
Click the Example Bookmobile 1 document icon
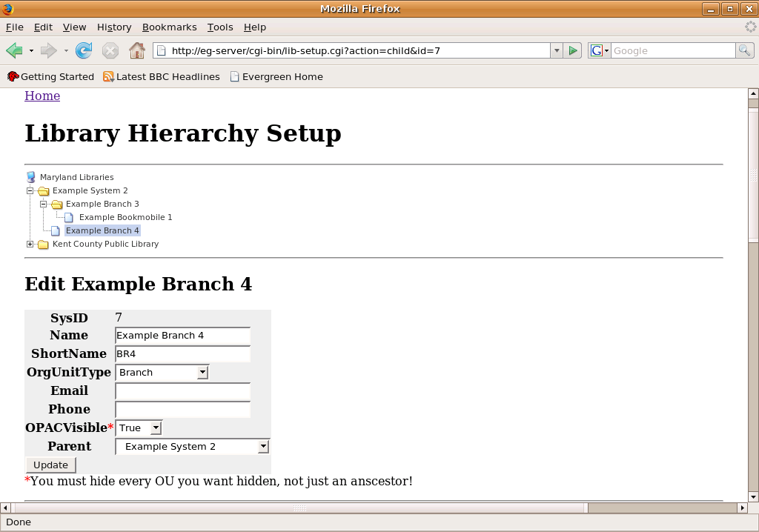(69, 217)
